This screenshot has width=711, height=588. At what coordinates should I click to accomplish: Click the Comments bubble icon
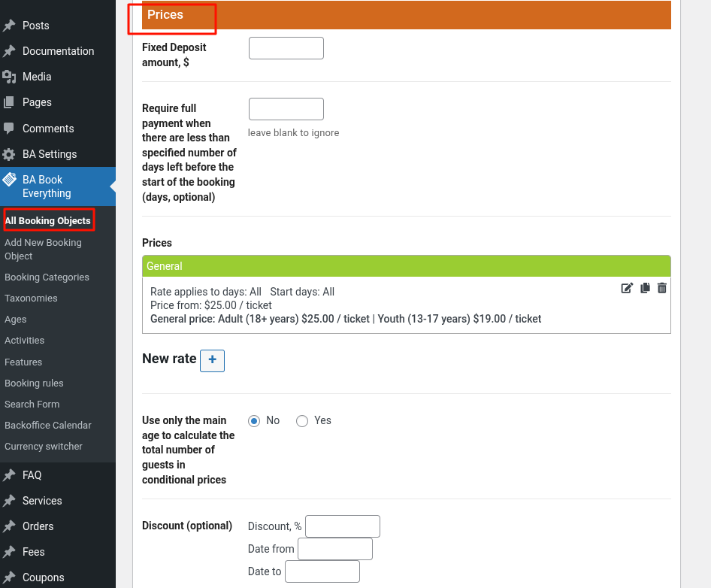[9, 129]
